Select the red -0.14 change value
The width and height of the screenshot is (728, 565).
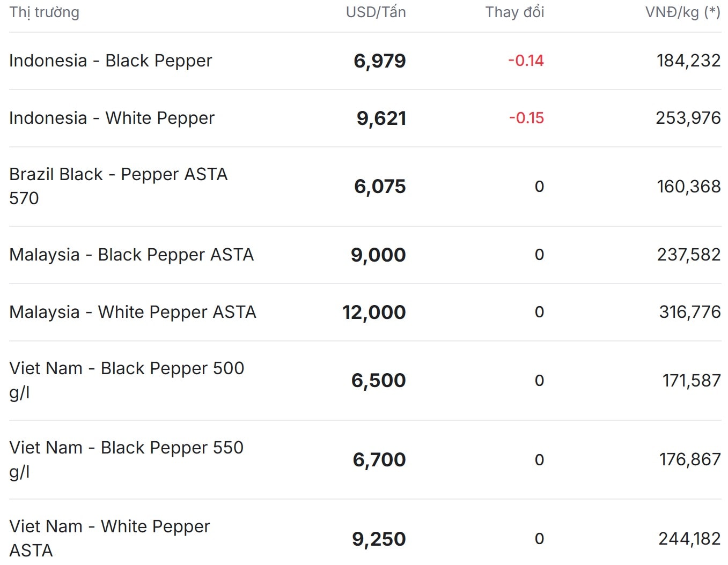[x=526, y=61]
